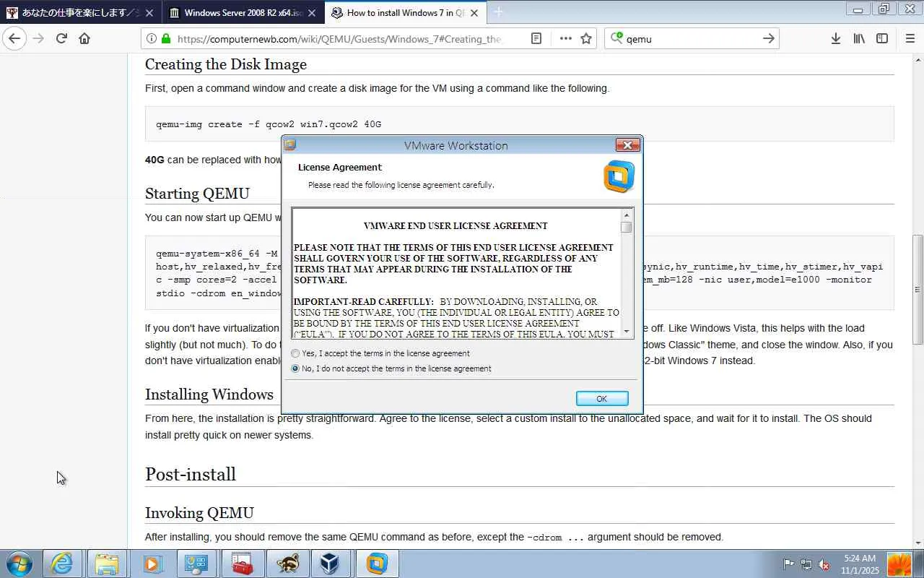Toggle Reader View in the address bar
924x578 pixels.
536,39
